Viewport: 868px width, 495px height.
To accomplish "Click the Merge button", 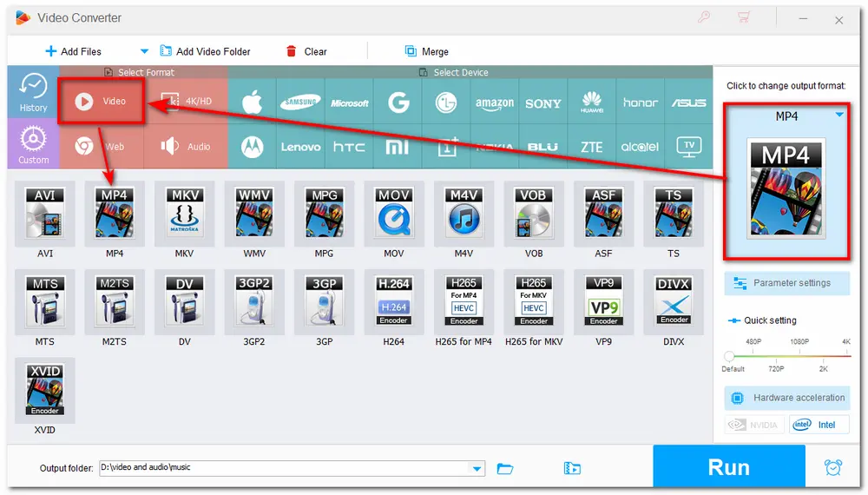I will click(427, 51).
